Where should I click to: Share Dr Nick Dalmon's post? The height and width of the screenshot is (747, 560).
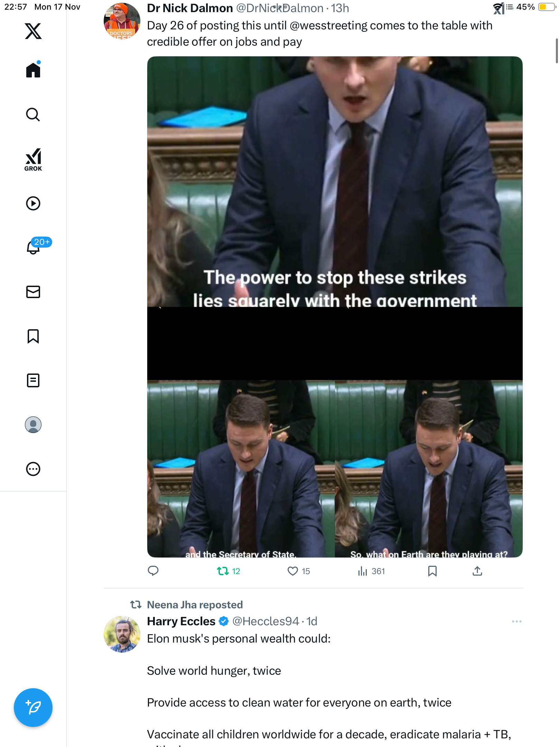tap(477, 571)
